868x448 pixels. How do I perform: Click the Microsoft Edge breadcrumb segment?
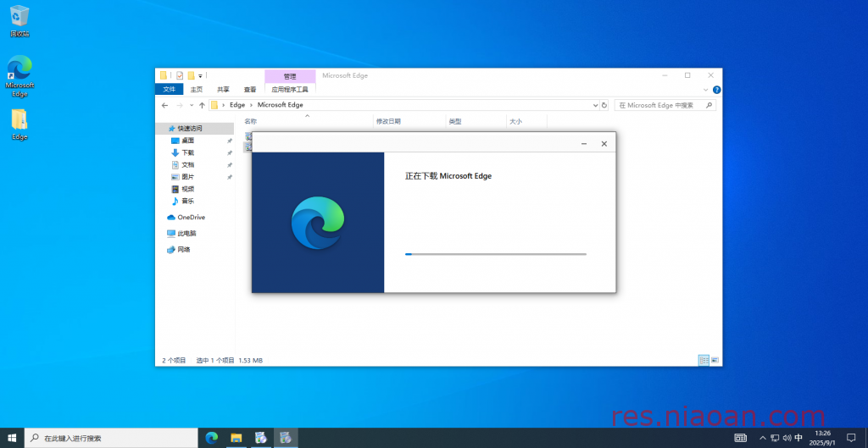280,105
